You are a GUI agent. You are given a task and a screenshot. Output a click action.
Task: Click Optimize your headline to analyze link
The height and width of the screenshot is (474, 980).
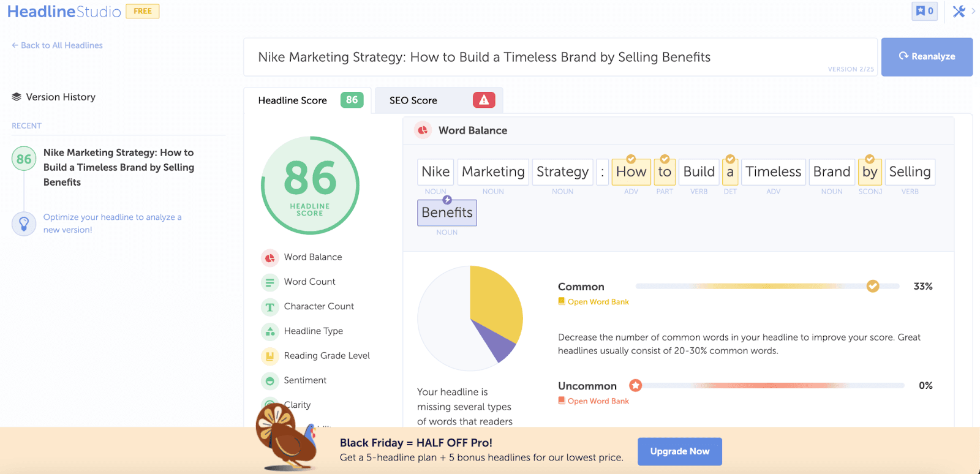[112, 224]
